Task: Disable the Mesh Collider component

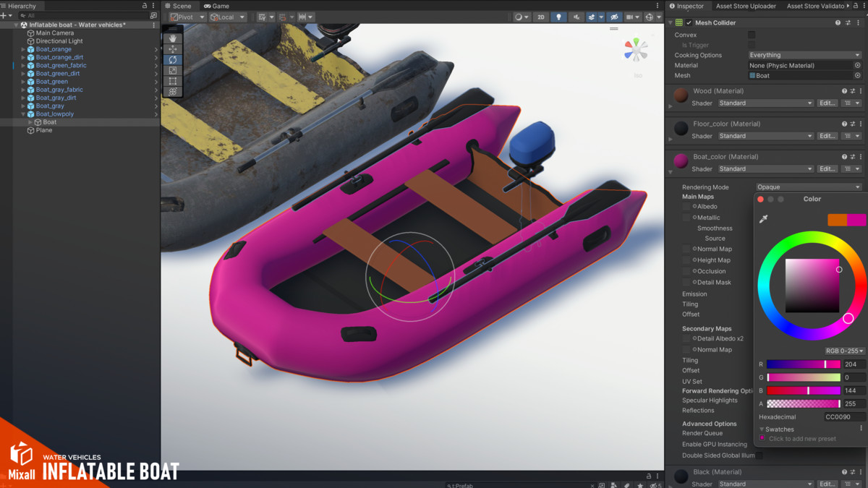Action: click(x=689, y=22)
